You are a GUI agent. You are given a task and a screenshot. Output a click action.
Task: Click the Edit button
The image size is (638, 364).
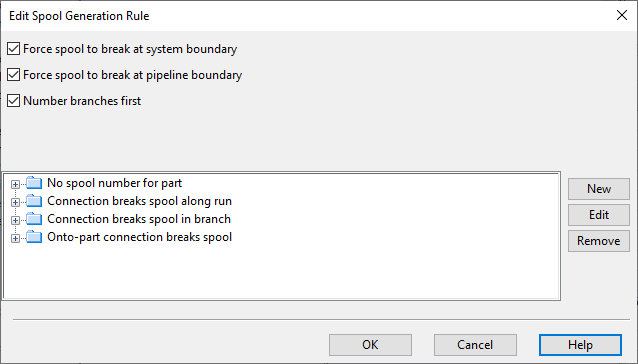pos(599,215)
